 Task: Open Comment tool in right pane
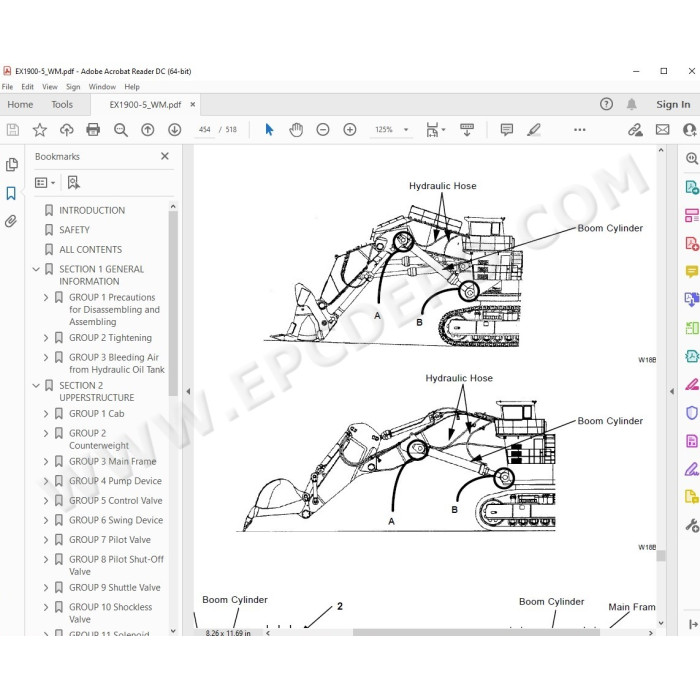pos(692,271)
